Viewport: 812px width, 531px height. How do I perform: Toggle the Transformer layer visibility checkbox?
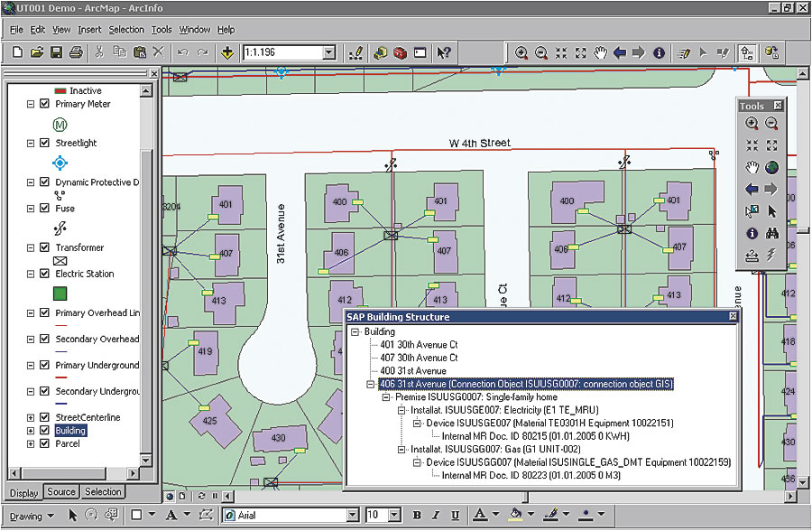click(44, 247)
